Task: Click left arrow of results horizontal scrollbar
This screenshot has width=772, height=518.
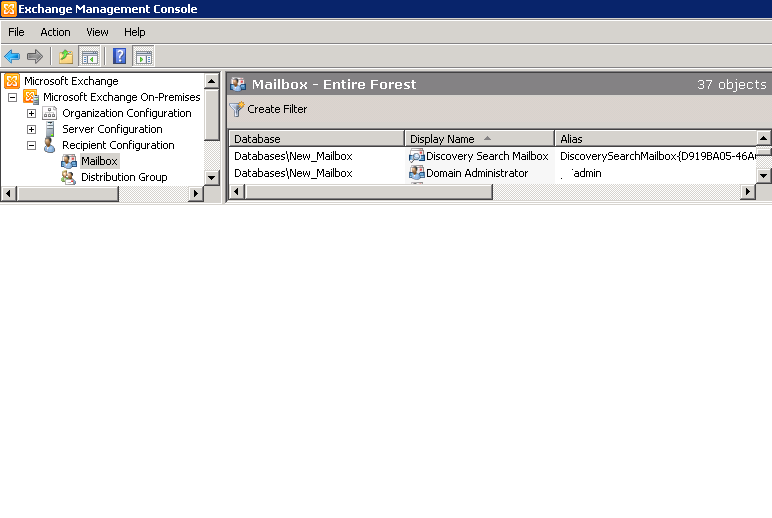Action: pyautogui.click(x=237, y=191)
